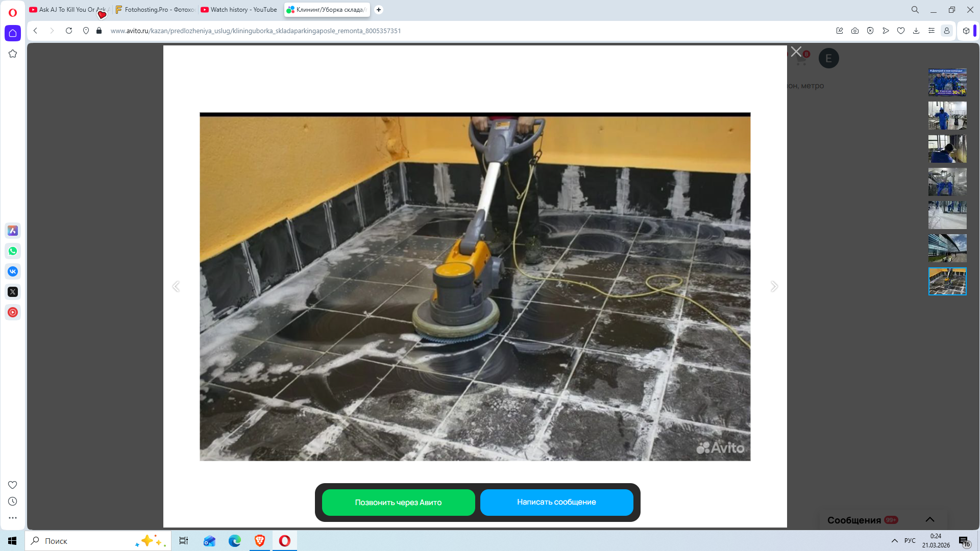The height and width of the screenshot is (551, 980).
Task: Close the photo gallery overlay
Action: click(x=796, y=52)
